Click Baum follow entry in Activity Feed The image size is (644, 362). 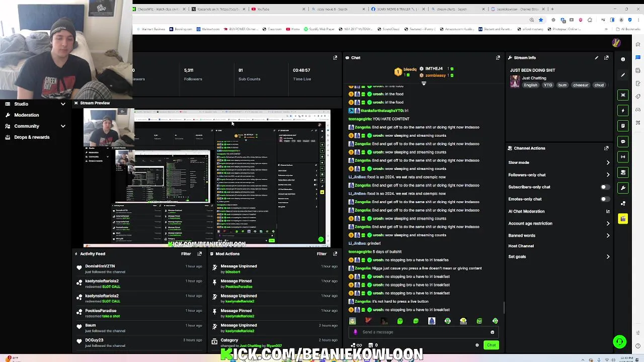tap(139, 328)
